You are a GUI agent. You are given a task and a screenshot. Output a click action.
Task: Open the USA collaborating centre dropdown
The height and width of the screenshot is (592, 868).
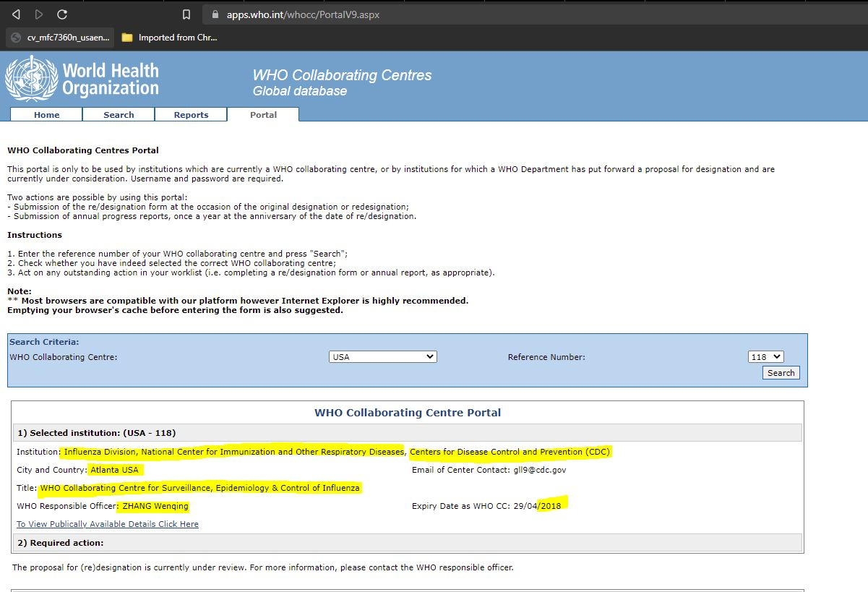point(383,357)
